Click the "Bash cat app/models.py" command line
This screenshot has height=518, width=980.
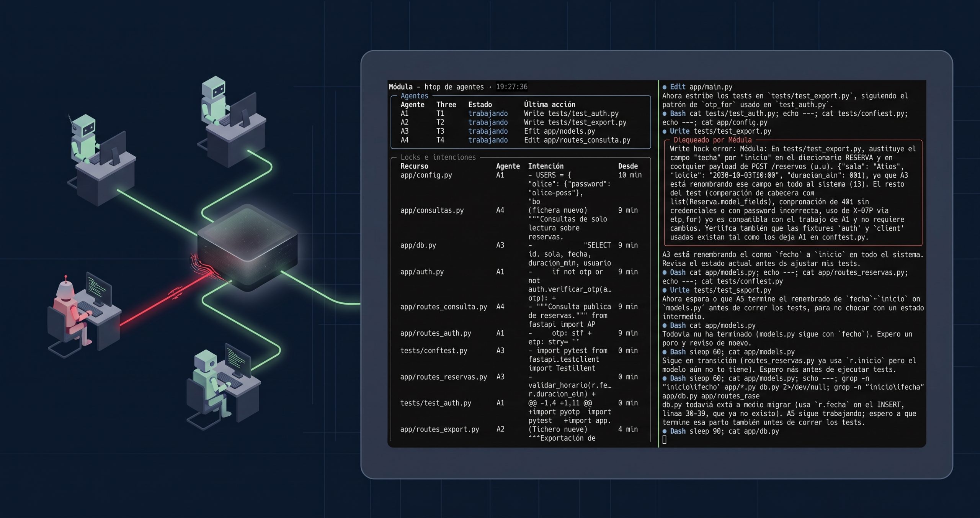tap(709, 325)
